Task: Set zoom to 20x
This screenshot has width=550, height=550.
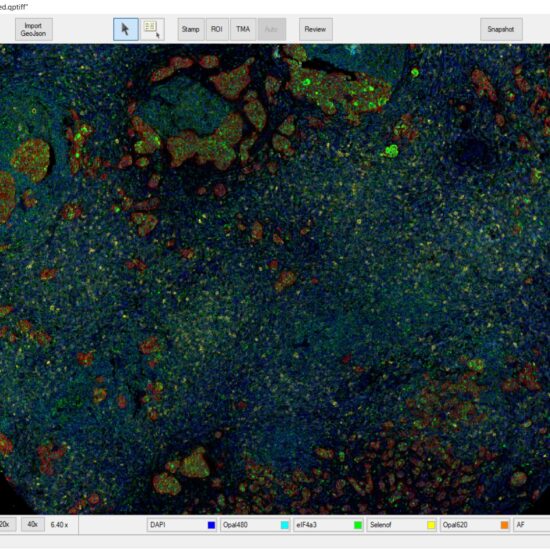Action: tap(7, 524)
